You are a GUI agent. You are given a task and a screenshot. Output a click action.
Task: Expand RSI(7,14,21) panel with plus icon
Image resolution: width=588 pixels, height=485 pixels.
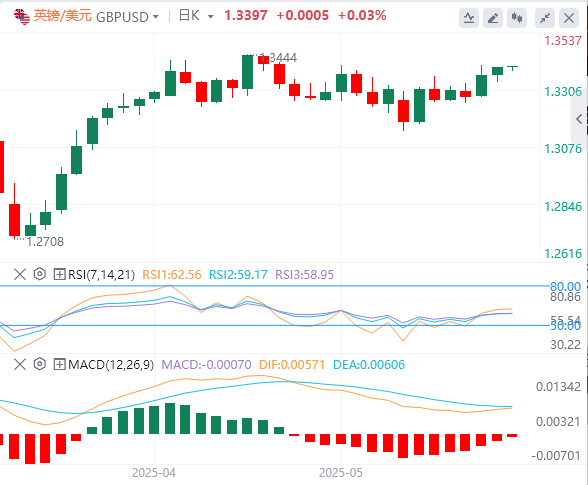pyautogui.click(x=59, y=274)
